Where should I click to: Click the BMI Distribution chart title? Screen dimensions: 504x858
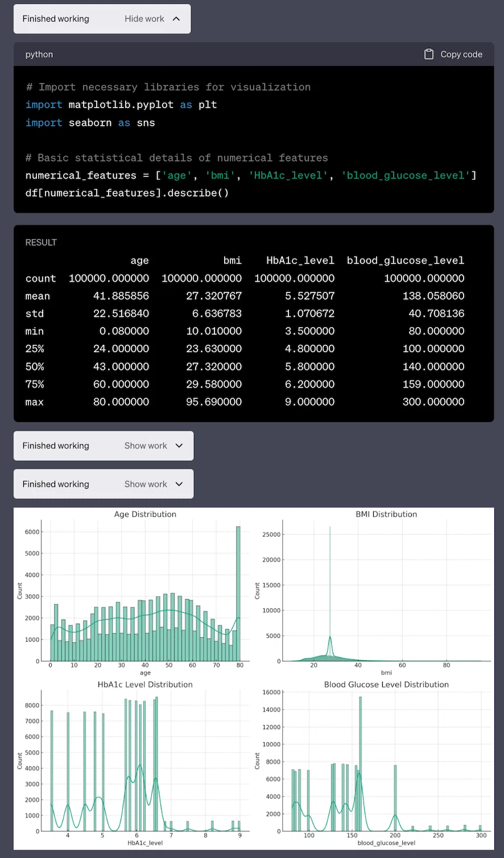click(386, 514)
